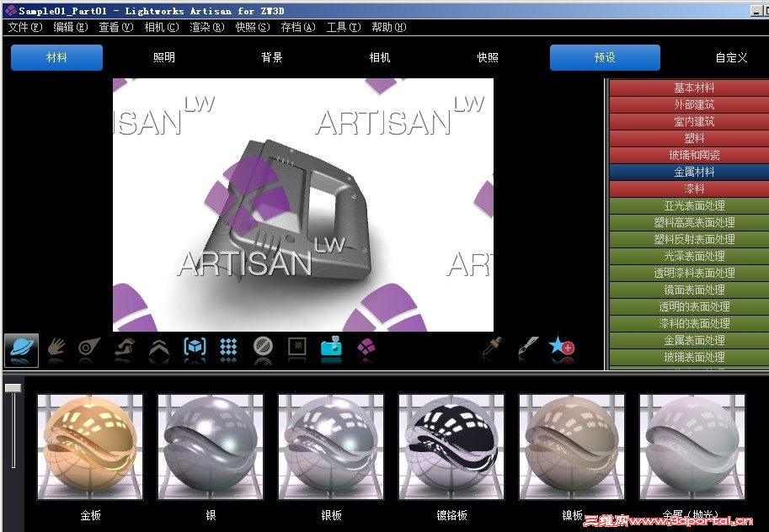Open the 文件(F) menu

25,27
